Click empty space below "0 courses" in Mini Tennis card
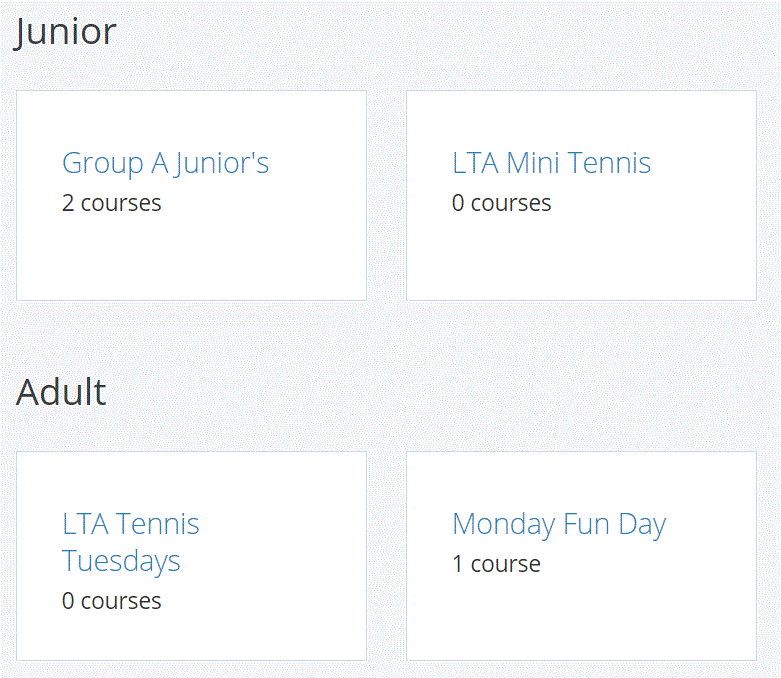Image resolution: width=781 pixels, height=678 pixels. pyautogui.click(x=580, y=260)
